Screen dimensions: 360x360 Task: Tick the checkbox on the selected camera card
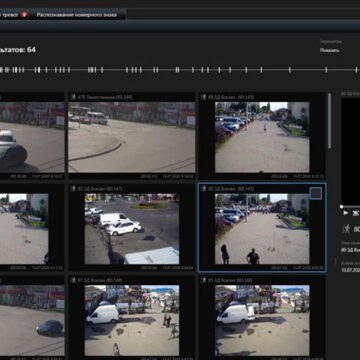pos(315,193)
